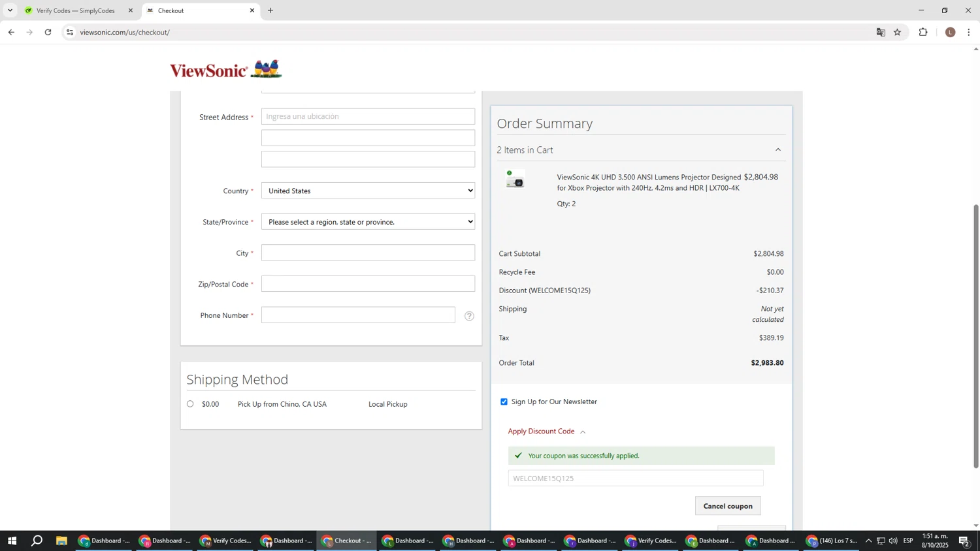Select the Pick Up from Chino radio button

pyautogui.click(x=190, y=404)
